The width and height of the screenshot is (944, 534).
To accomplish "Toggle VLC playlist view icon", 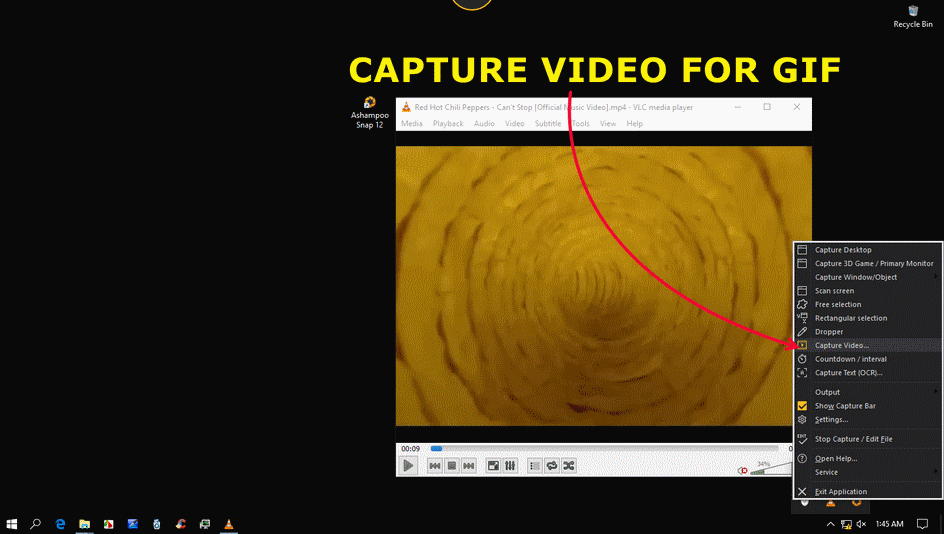I will (x=535, y=466).
